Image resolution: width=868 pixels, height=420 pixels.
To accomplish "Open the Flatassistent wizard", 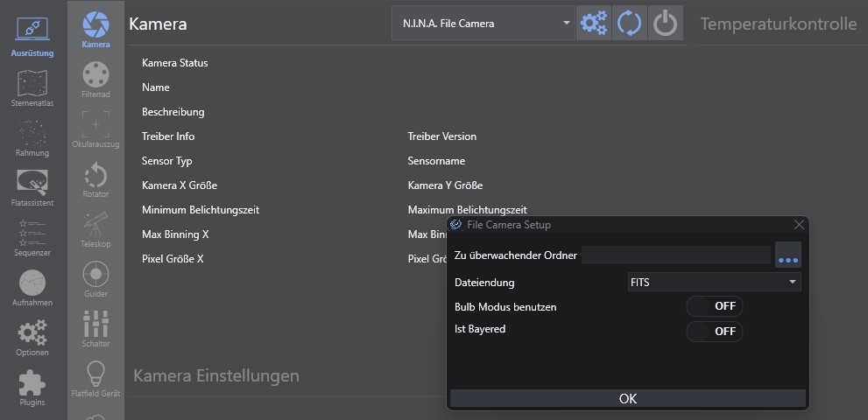I will tap(32, 188).
